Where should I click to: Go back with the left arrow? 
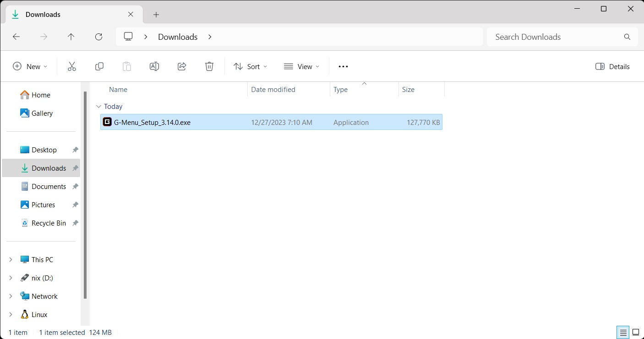pos(16,37)
